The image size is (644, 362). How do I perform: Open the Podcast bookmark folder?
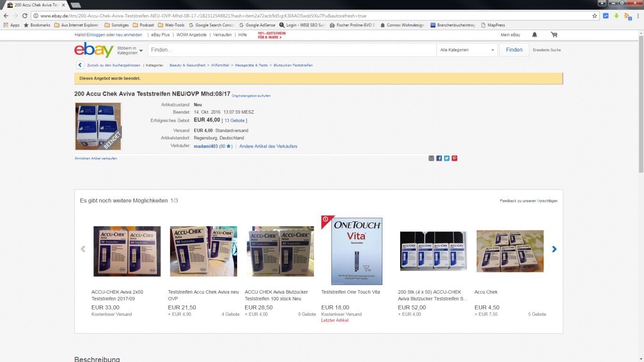pyautogui.click(x=143, y=25)
